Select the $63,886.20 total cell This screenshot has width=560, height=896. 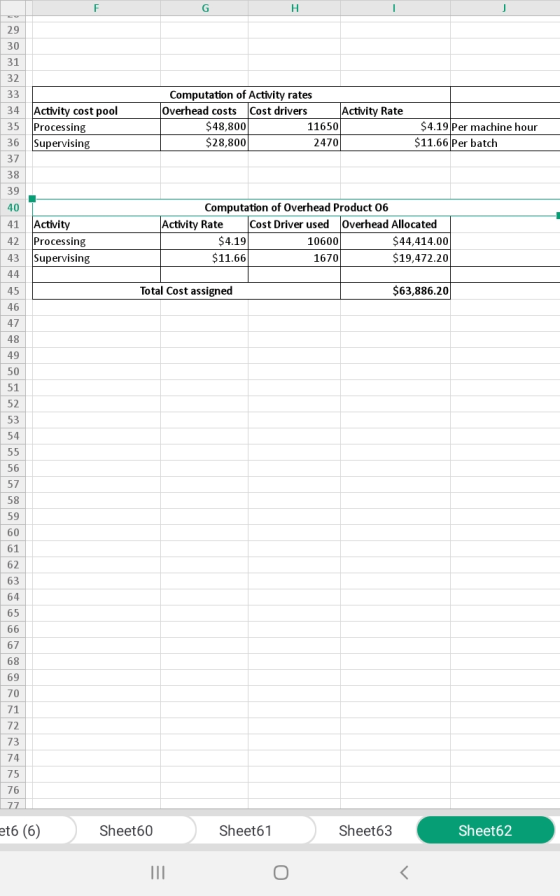[x=395, y=291]
